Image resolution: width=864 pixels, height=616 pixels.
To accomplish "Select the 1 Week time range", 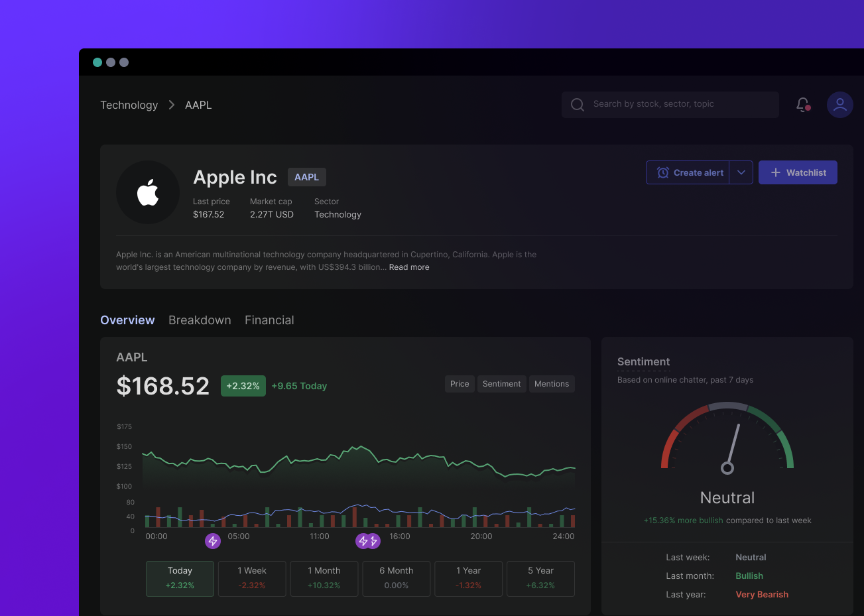I will tap(252, 579).
